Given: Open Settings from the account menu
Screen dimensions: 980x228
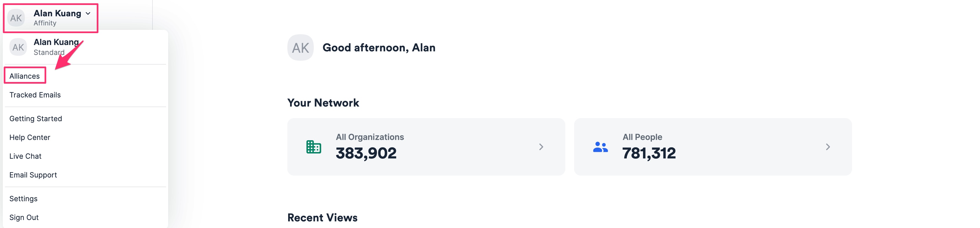Looking at the screenshot, I should point(24,199).
